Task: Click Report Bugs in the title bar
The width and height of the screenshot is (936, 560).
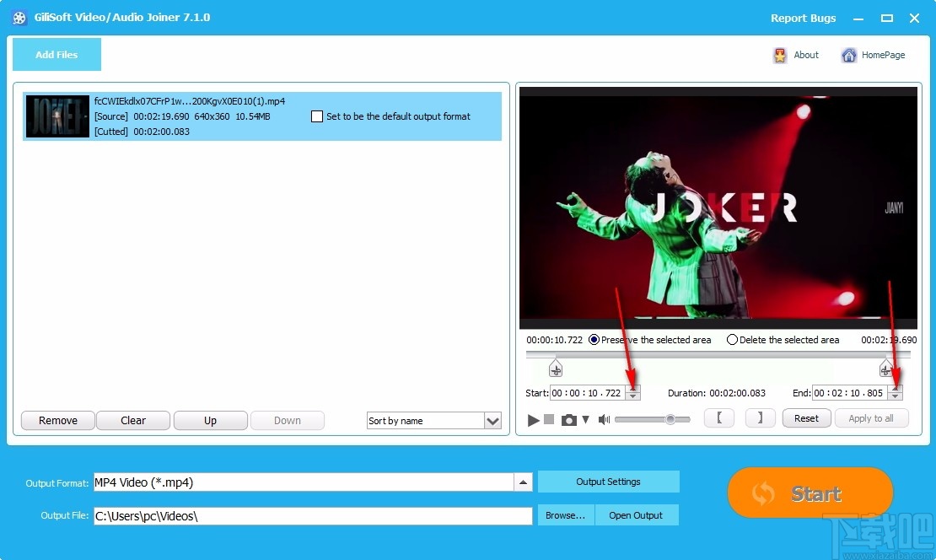Action: 803,18
